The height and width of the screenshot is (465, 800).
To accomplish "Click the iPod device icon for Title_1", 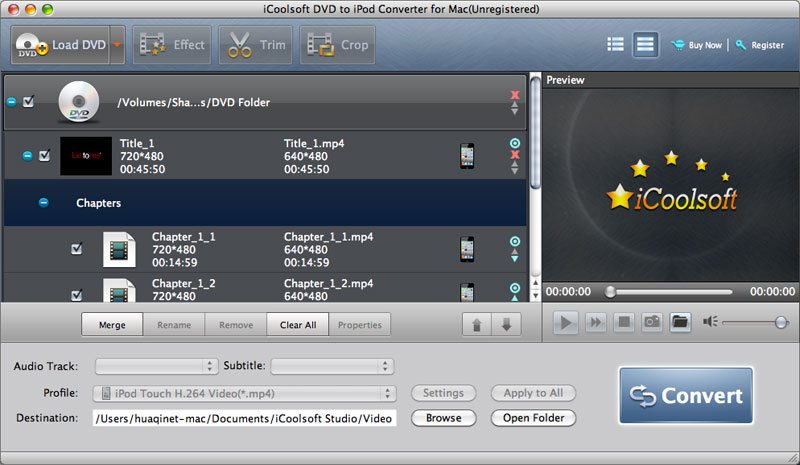I will pos(466,156).
